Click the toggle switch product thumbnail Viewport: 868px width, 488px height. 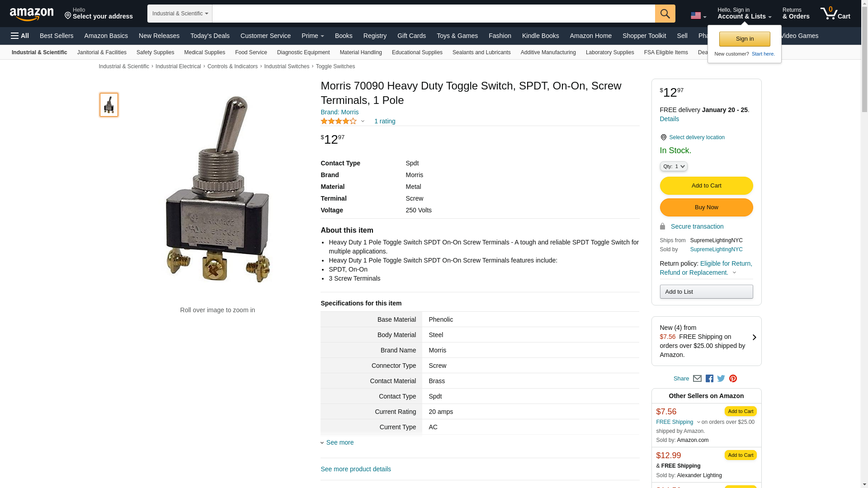click(109, 105)
